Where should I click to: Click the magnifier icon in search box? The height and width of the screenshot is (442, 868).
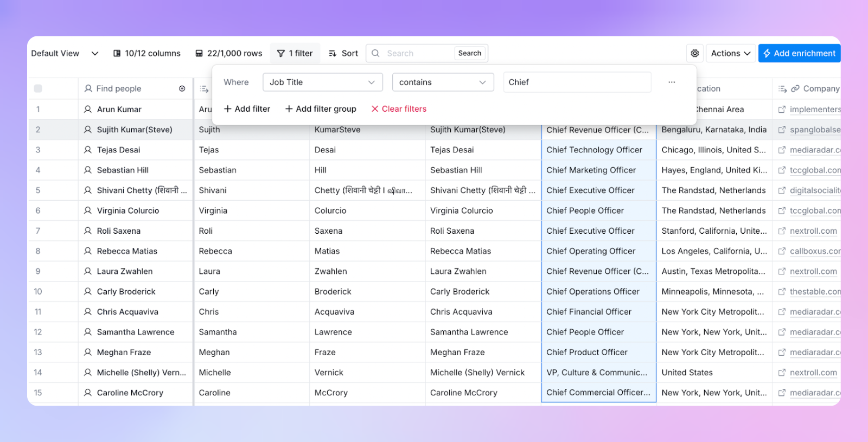tap(375, 53)
